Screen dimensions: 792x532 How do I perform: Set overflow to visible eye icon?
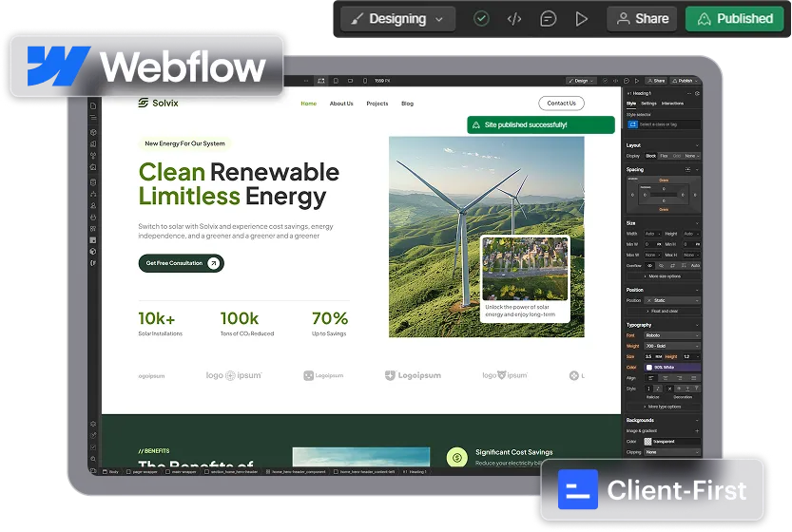click(x=650, y=265)
